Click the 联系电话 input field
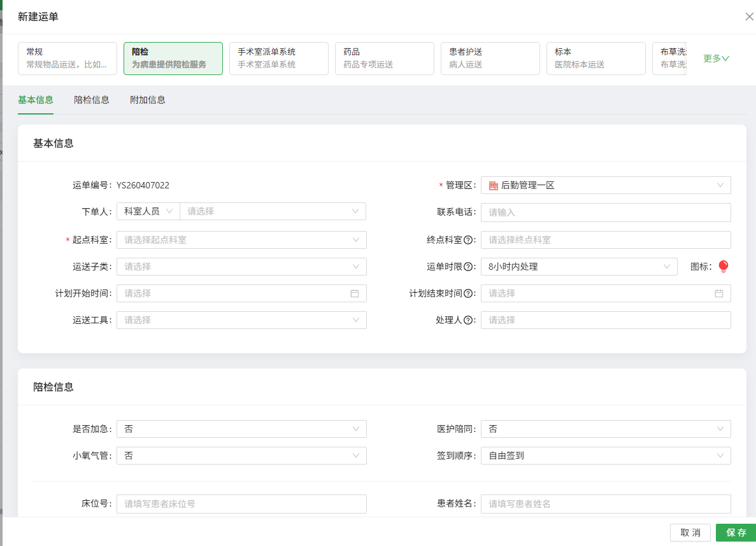 [x=605, y=212]
